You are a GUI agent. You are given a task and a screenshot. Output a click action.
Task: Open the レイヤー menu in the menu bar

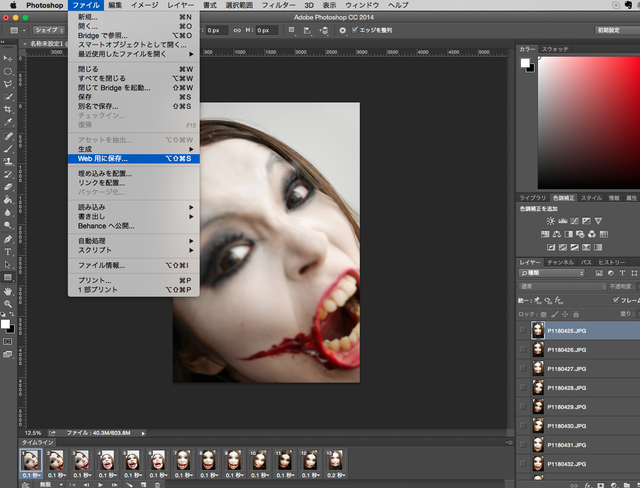point(180,5)
